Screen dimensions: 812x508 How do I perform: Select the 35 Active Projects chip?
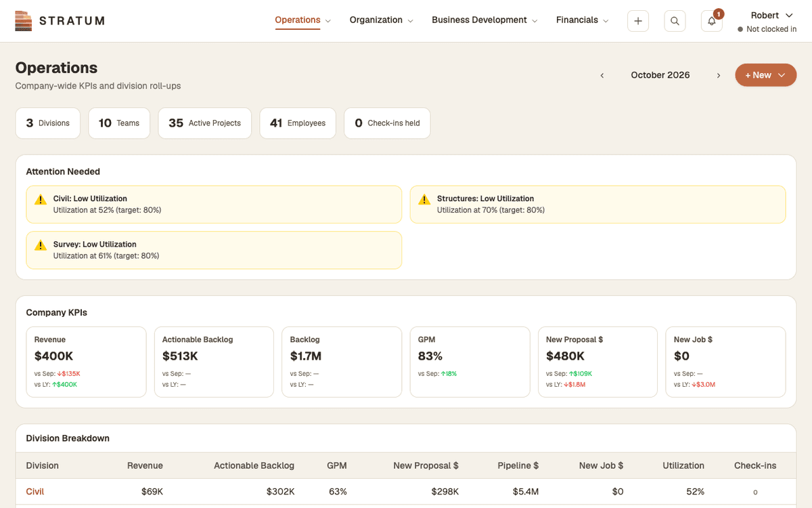[205, 123]
